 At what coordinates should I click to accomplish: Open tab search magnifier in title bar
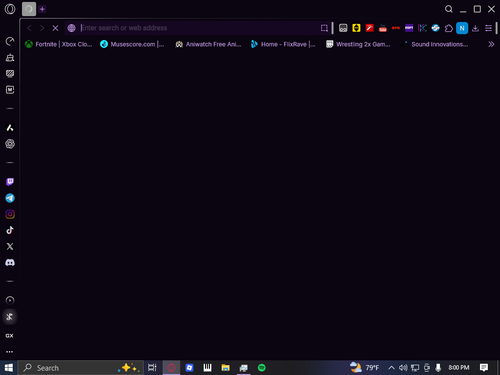(x=449, y=9)
